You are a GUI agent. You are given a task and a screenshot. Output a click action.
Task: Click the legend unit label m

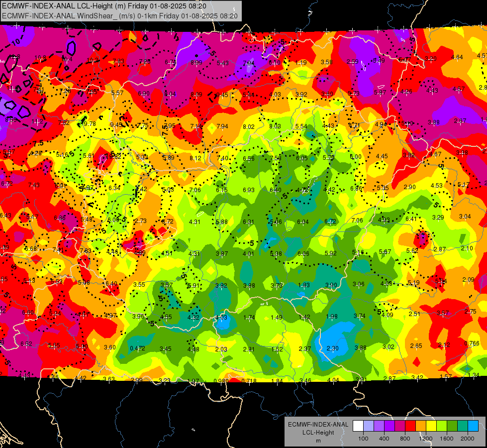[318, 441]
